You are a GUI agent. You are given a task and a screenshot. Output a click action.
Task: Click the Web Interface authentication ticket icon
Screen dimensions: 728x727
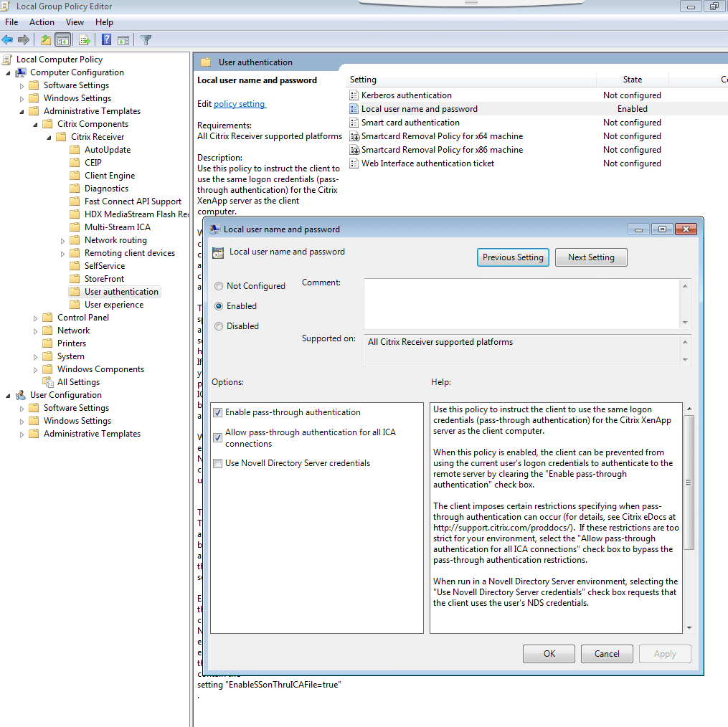(354, 163)
